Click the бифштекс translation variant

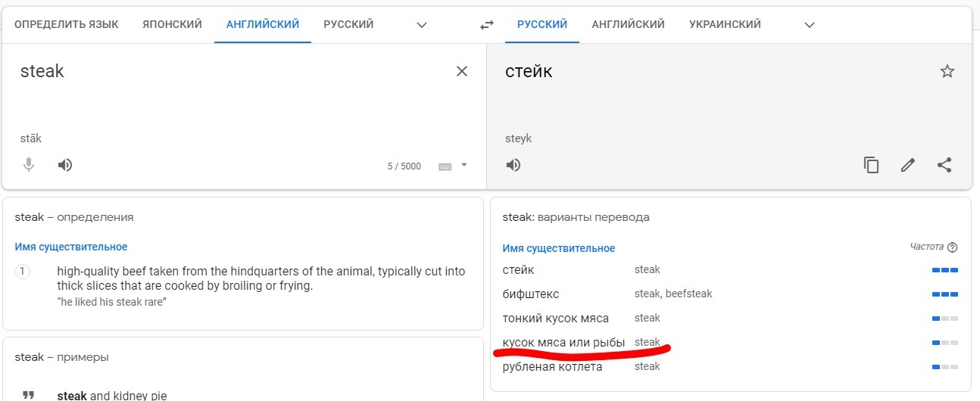click(x=531, y=294)
